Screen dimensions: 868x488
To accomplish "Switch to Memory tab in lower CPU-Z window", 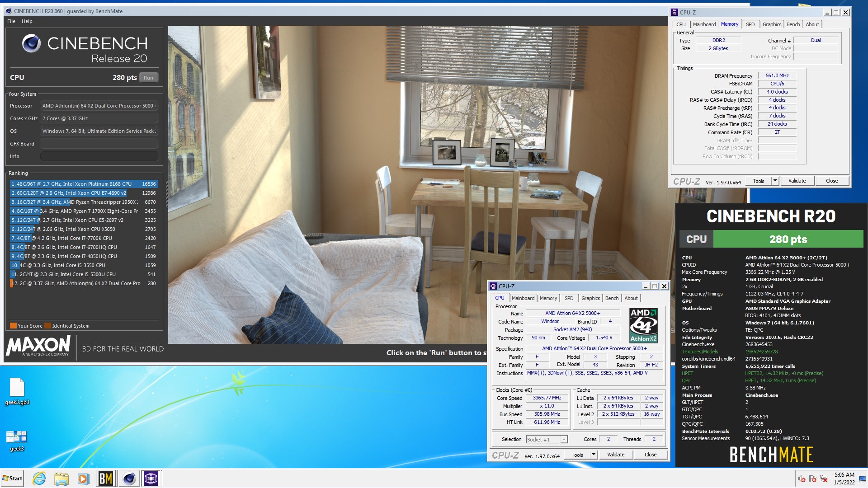I will point(548,298).
